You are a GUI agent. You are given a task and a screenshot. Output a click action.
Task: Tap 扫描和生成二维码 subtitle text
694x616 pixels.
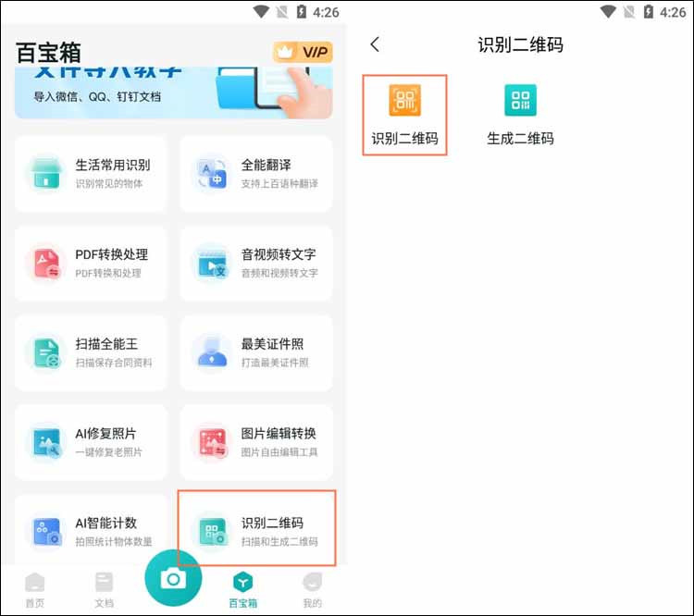click(279, 541)
